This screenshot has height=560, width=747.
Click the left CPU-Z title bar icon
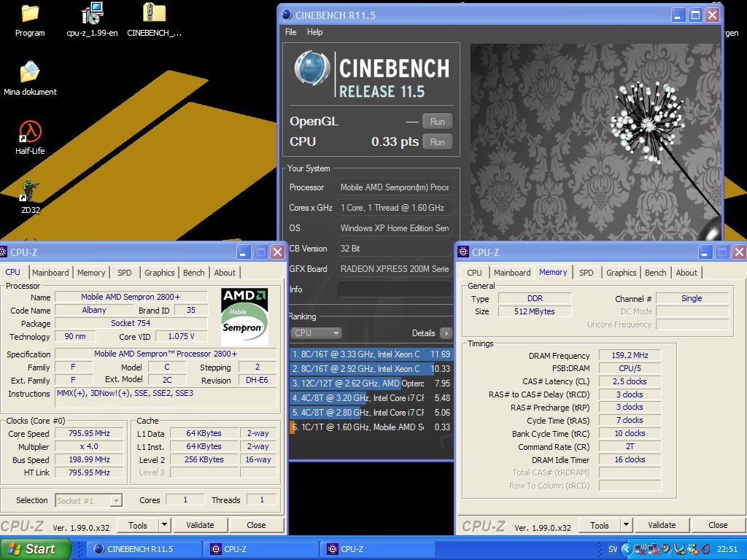4,252
